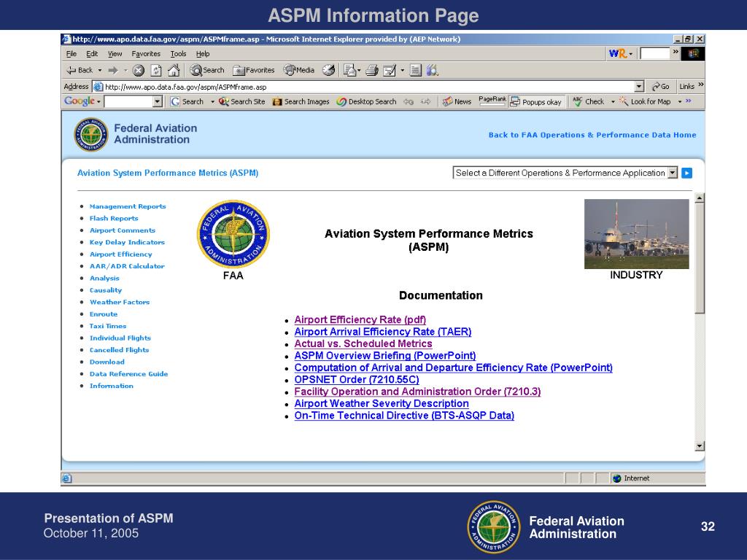
Task: Open the Data Reference Guide link
Action: [x=128, y=374]
